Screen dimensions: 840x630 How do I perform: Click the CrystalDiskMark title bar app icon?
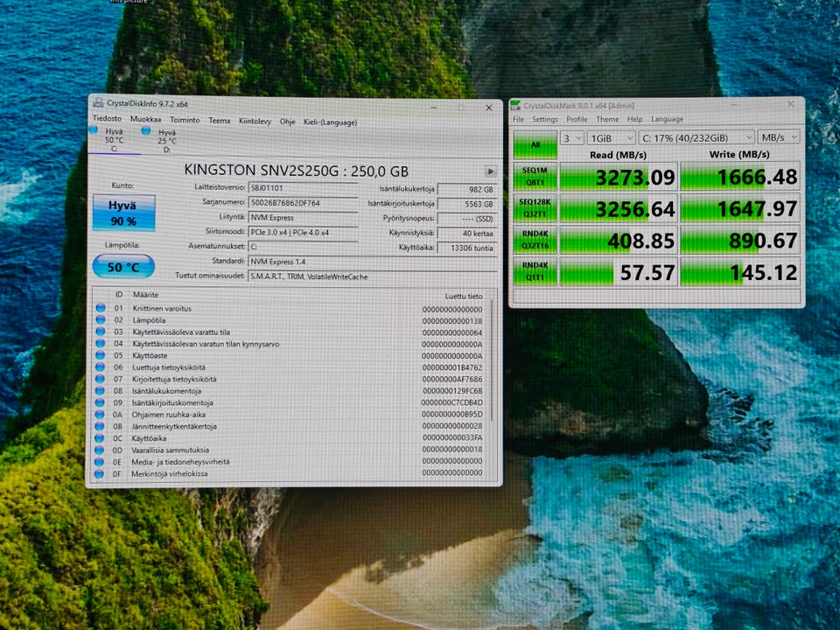(x=517, y=105)
